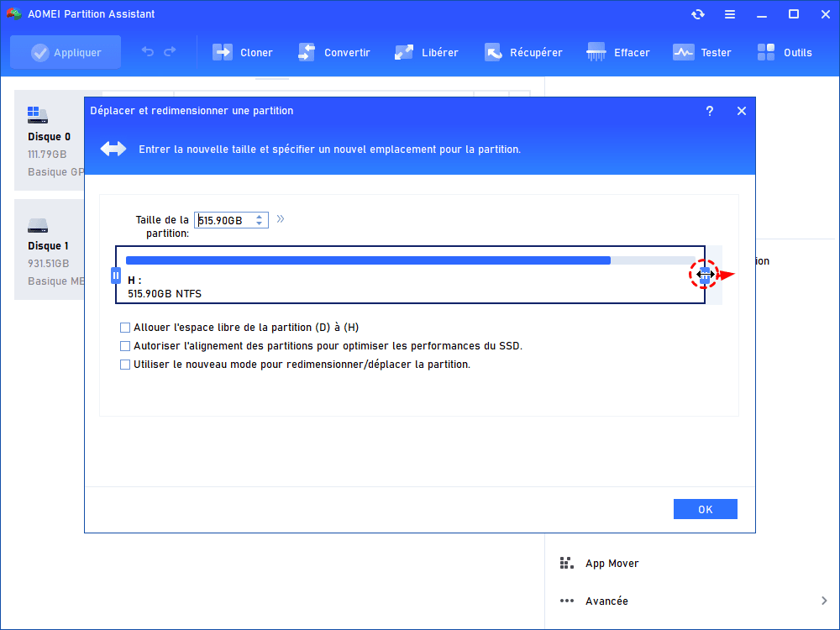The height and width of the screenshot is (630, 840).
Task: Click the refresh icon in title bar
Action: (697, 14)
